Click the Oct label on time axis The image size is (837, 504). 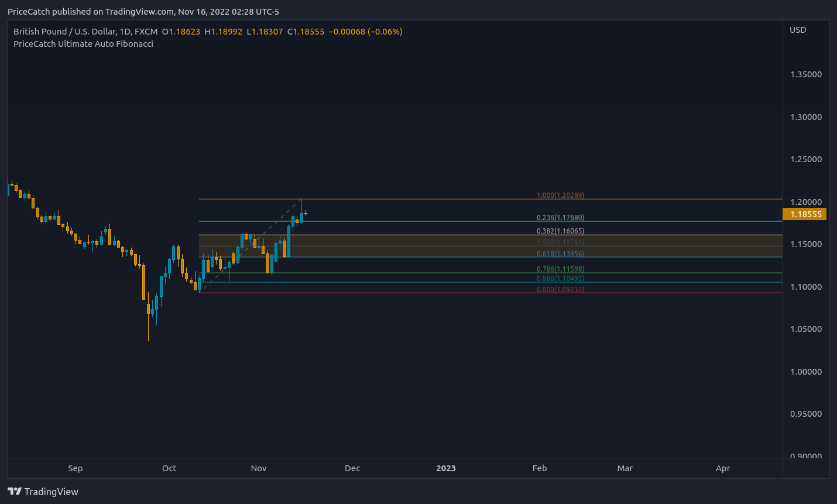pos(169,468)
